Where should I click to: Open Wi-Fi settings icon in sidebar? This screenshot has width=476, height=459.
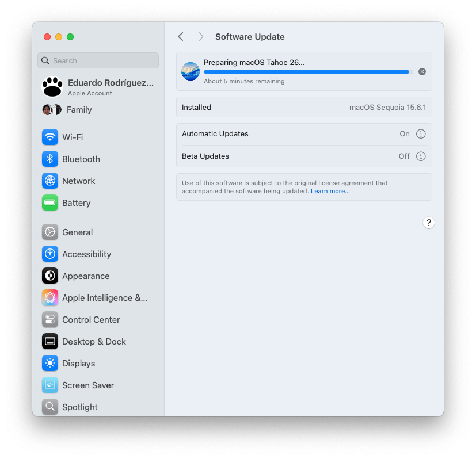50,137
